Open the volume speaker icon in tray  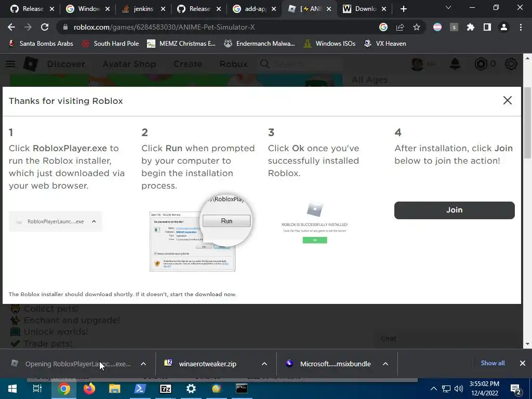point(458,389)
